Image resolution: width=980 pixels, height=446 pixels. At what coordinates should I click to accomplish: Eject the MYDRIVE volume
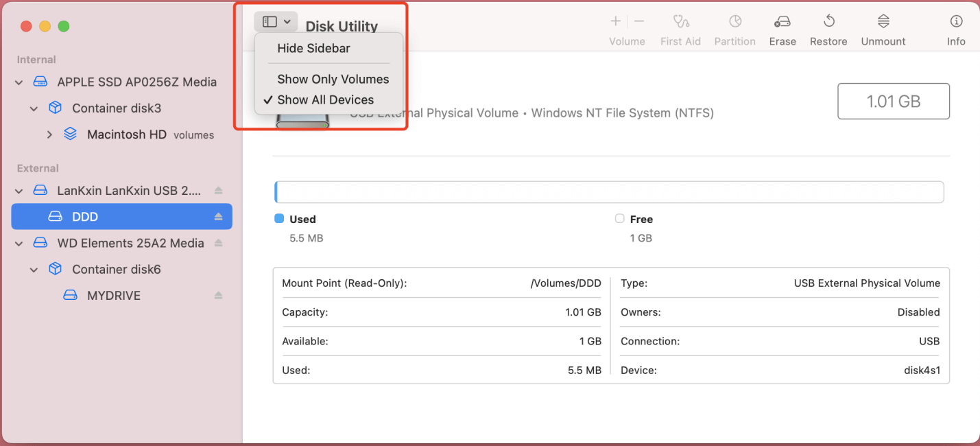[x=218, y=296]
